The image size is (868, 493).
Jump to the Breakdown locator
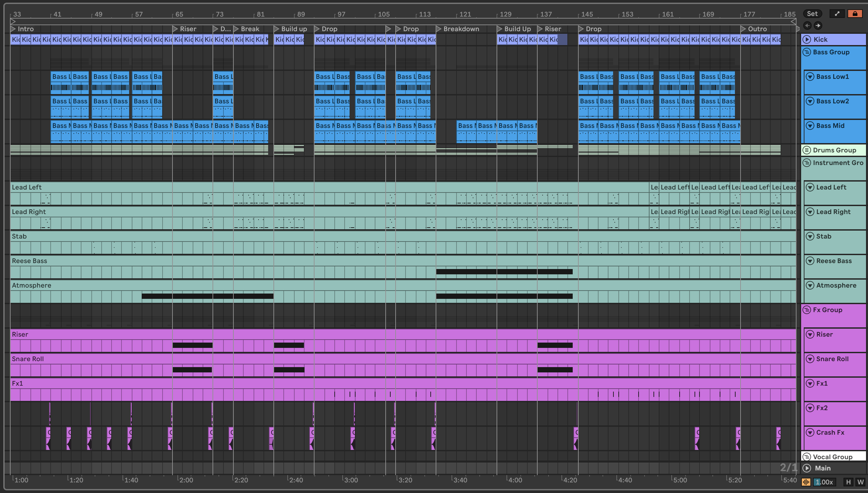[439, 29]
